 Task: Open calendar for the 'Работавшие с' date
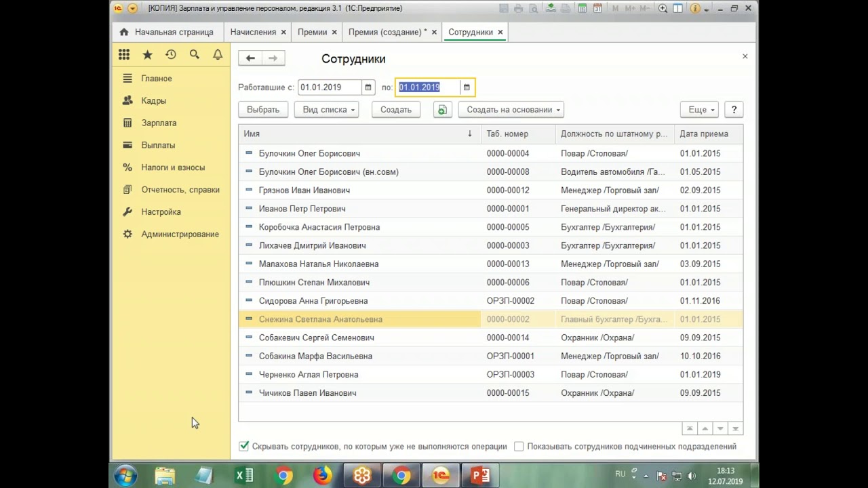click(x=368, y=87)
